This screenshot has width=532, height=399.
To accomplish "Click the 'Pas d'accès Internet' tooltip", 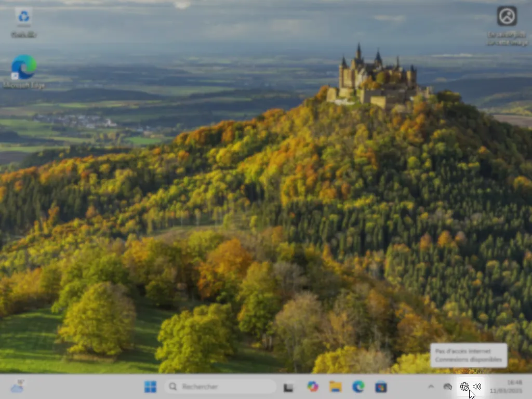I will click(x=469, y=355).
